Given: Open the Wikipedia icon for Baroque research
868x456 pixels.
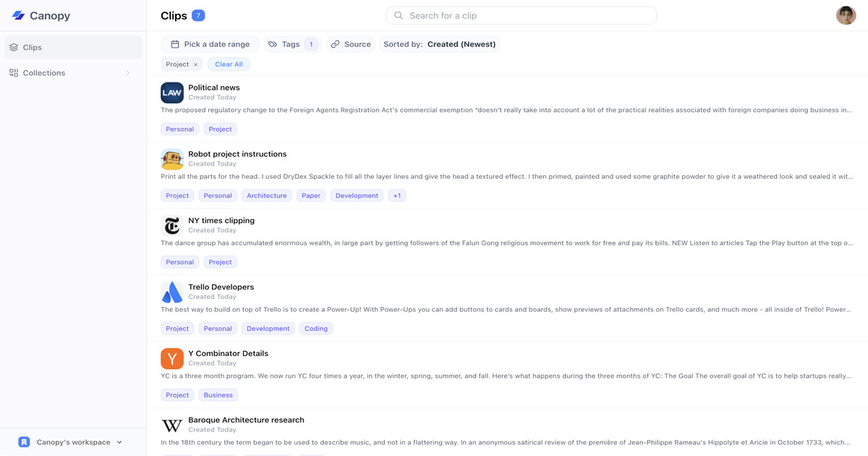Looking at the screenshot, I should pyautogui.click(x=172, y=426).
